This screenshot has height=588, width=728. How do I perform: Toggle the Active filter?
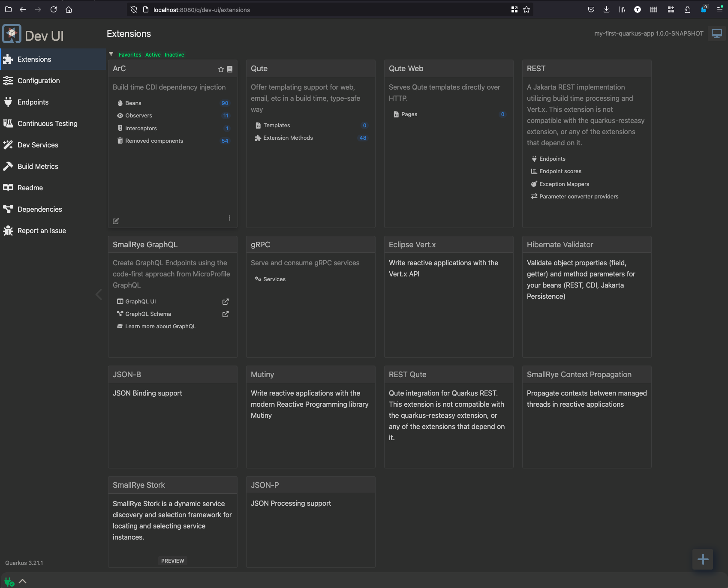tap(153, 55)
